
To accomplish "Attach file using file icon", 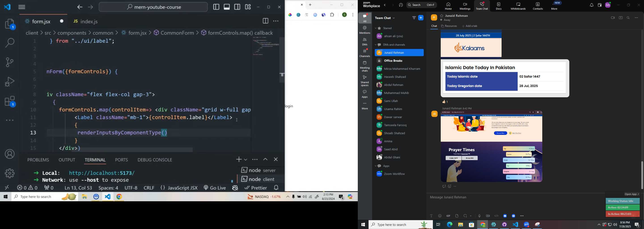I will pos(457,216).
